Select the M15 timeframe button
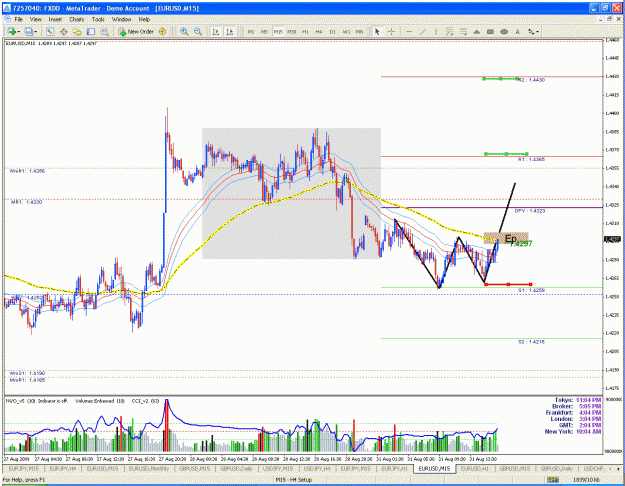Screen dimensions: 625x486 pos(278,31)
